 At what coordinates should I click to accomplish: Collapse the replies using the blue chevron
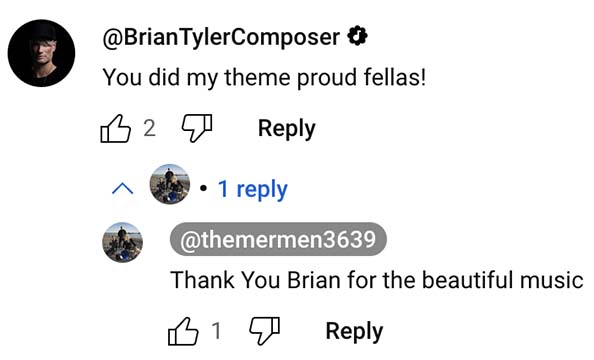click(x=122, y=188)
